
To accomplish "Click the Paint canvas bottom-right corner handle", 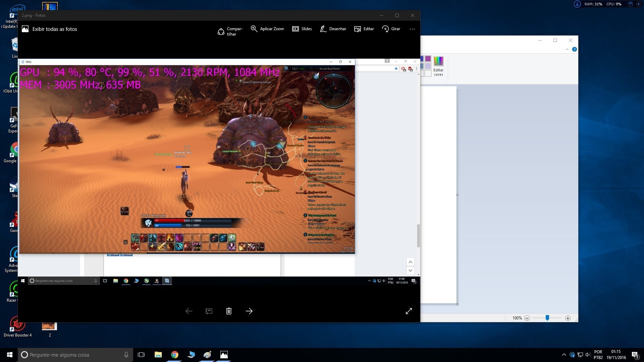I will coord(457,304).
